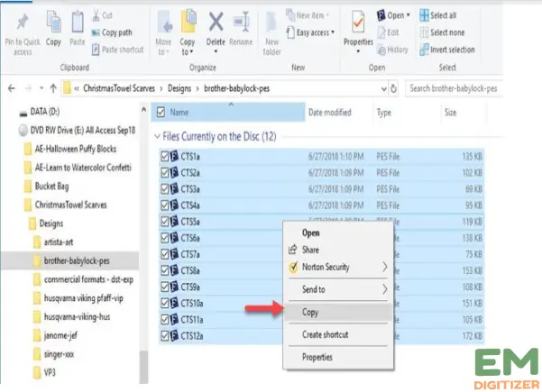Click Paste shortcut in the ribbon
Image resolution: width=542 pixels, height=392 pixels.
pos(118,50)
